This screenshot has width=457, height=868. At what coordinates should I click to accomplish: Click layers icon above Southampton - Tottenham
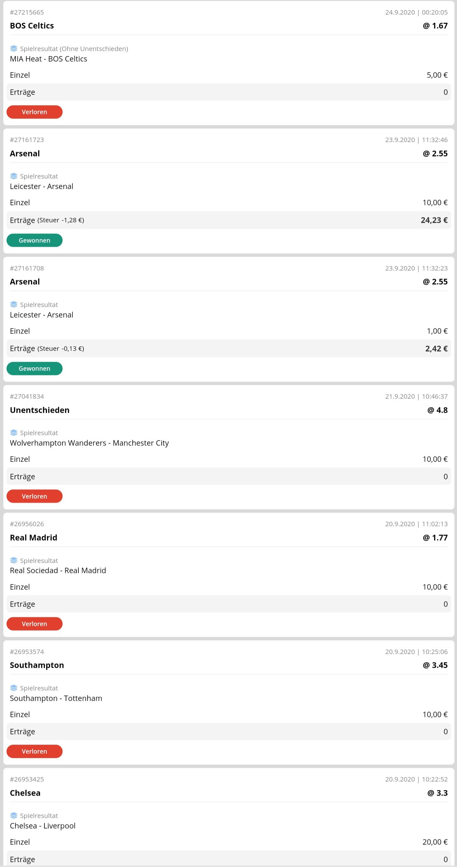(14, 688)
